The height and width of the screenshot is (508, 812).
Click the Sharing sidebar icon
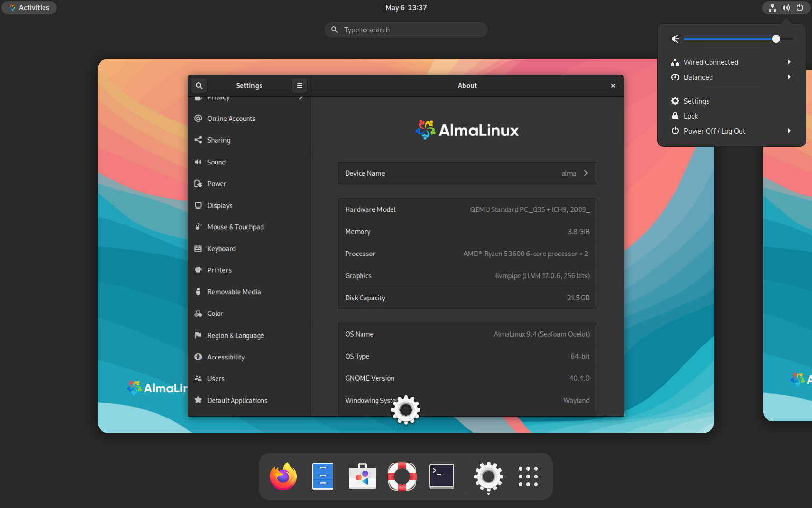(x=198, y=140)
